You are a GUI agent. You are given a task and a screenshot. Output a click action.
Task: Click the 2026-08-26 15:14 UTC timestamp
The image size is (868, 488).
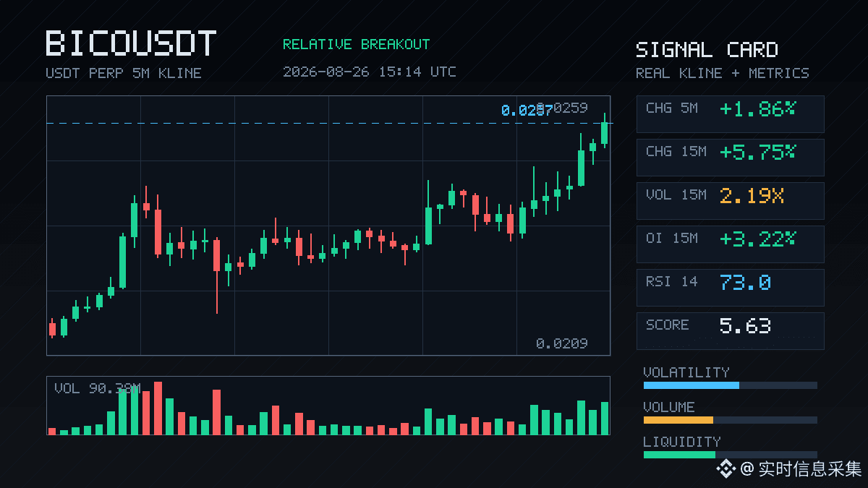[369, 72]
